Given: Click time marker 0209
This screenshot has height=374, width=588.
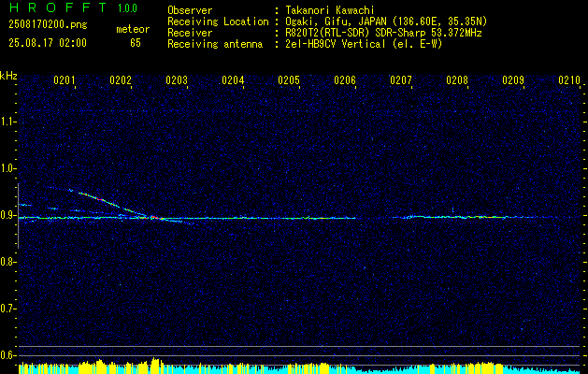Looking at the screenshot, I should click(x=513, y=80).
